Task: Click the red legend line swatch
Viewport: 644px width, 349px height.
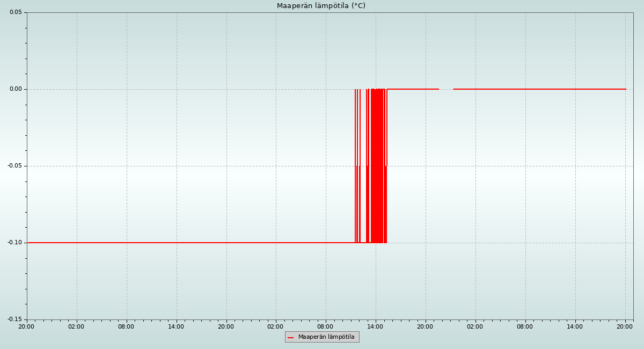Action: click(x=291, y=337)
